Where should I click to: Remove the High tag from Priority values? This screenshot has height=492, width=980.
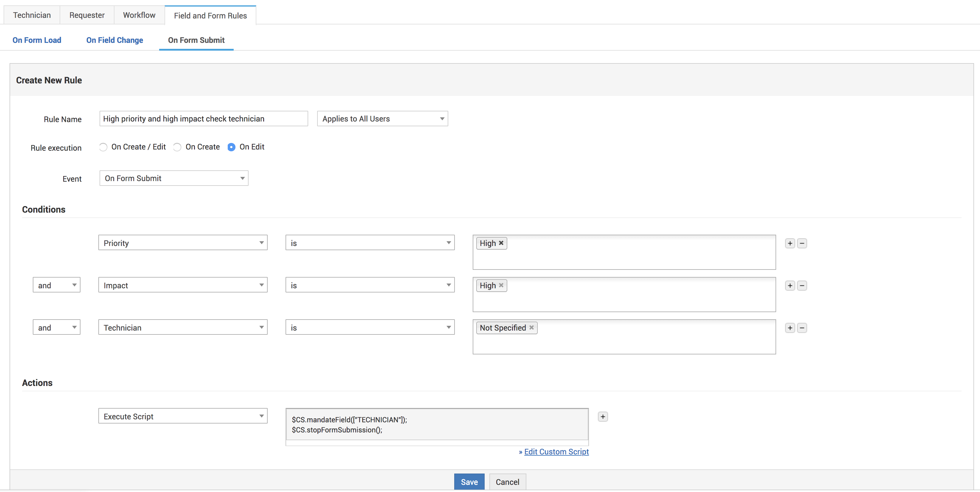pyautogui.click(x=501, y=243)
